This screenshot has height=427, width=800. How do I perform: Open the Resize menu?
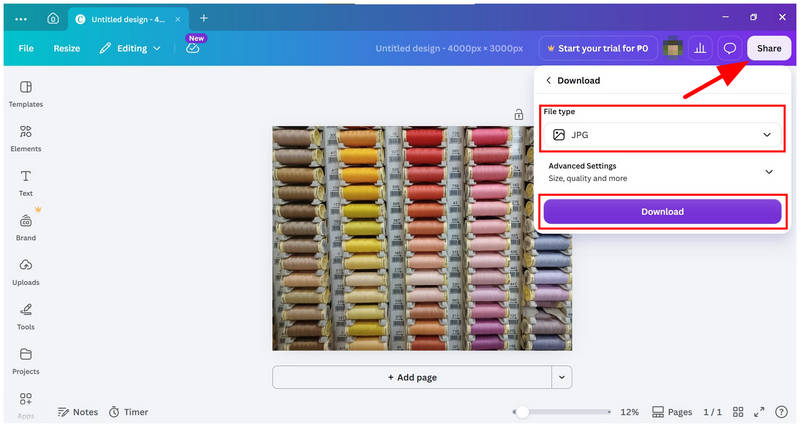pos(67,48)
